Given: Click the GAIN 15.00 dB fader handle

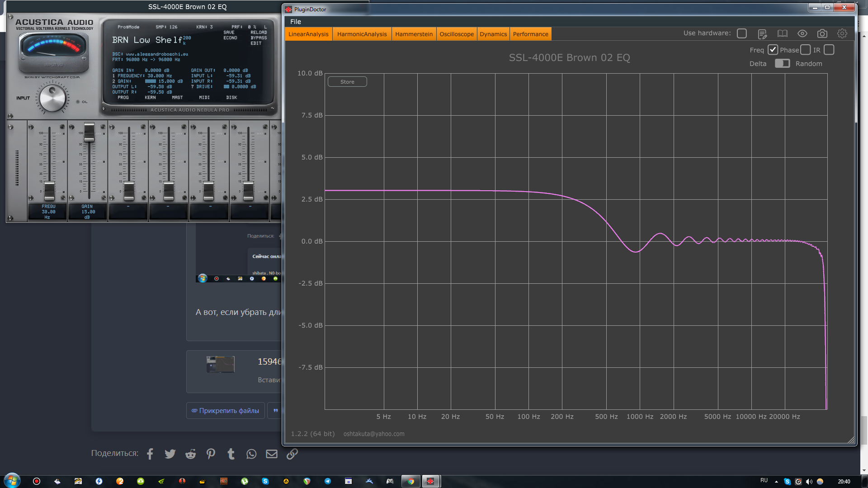Looking at the screenshot, I should (89, 132).
